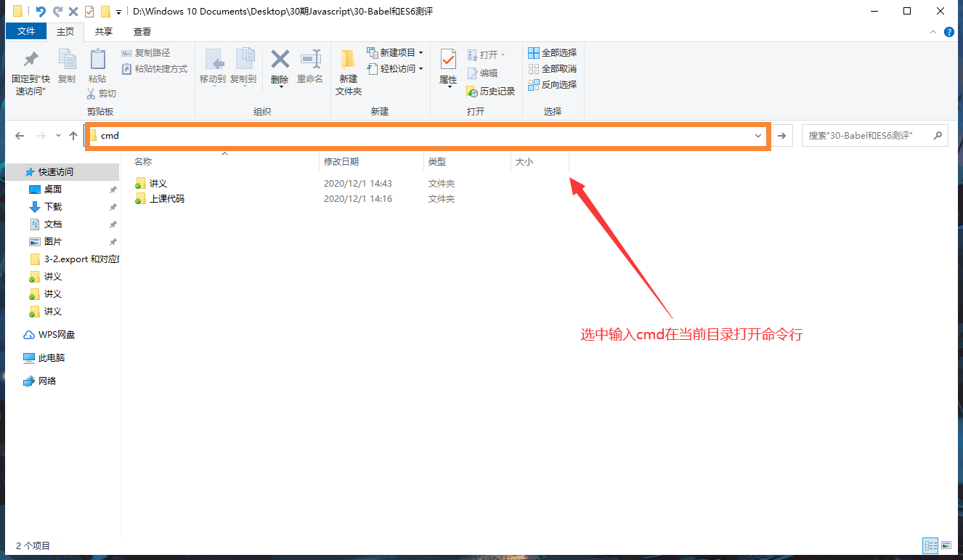Sort by Name (名称) column
Screen dimensions: 963x560
tap(143, 162)
